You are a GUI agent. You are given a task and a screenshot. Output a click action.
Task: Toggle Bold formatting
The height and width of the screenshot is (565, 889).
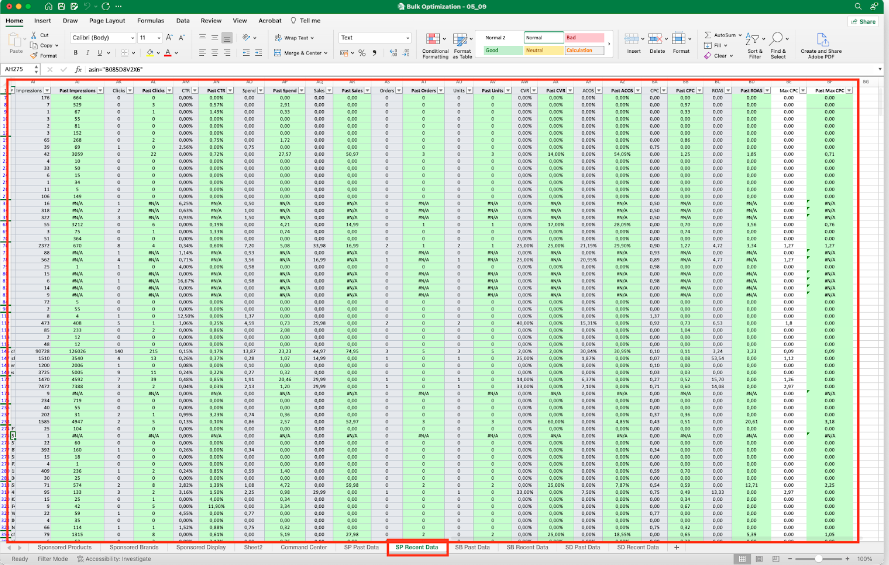[x=75, y=53]
